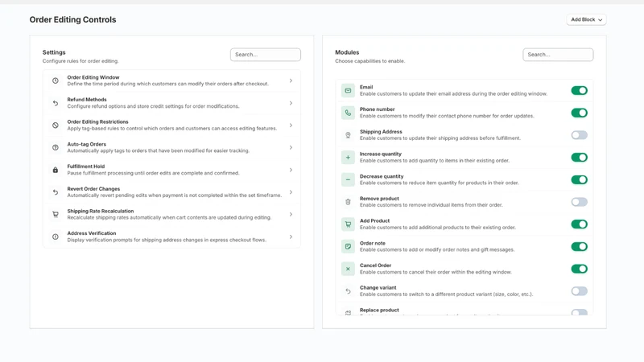Image resolution: width=644 pixels, height=362 pixels.
Task: Click the plus icon for Increase quantity
Action: [348, 157]
